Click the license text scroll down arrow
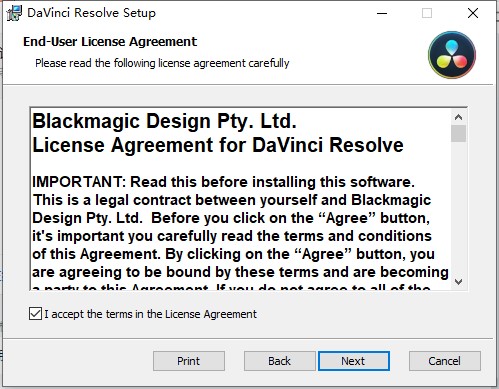 tap(459, 282)
